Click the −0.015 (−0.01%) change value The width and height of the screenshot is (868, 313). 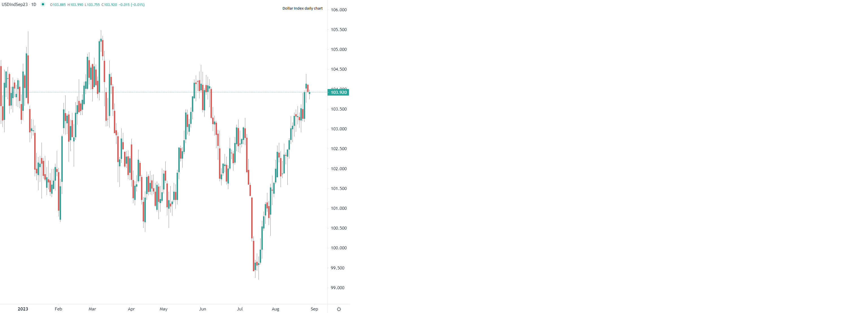(132, 5)
